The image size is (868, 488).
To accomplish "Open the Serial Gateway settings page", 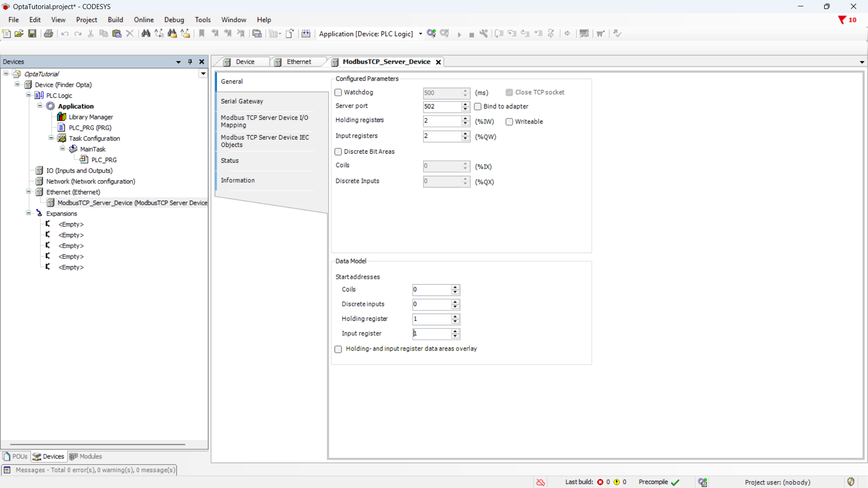I will (242, 101).
